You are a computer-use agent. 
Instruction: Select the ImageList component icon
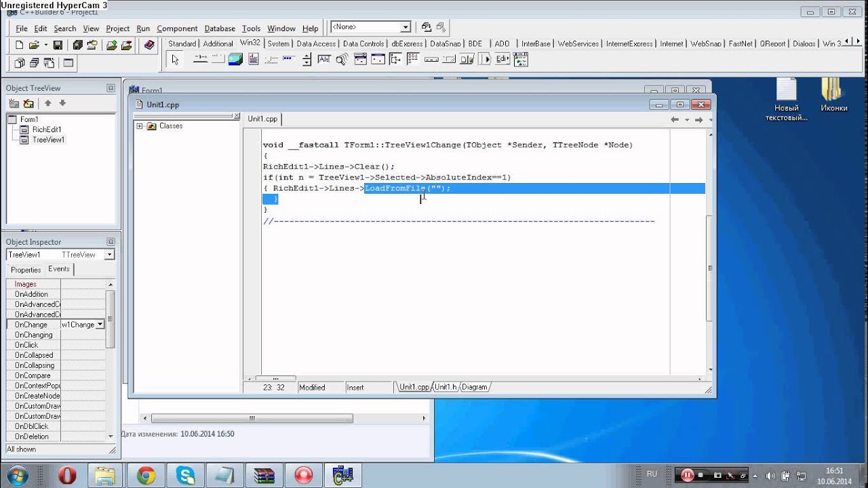235,60
